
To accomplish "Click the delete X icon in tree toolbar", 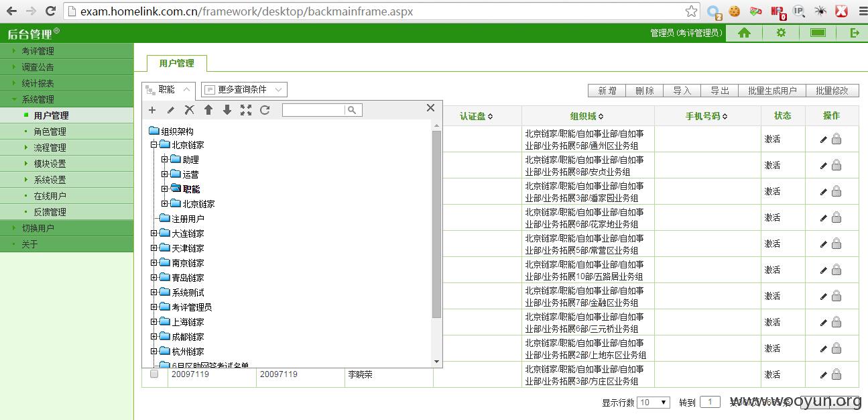I will click(x=190, y=110).
